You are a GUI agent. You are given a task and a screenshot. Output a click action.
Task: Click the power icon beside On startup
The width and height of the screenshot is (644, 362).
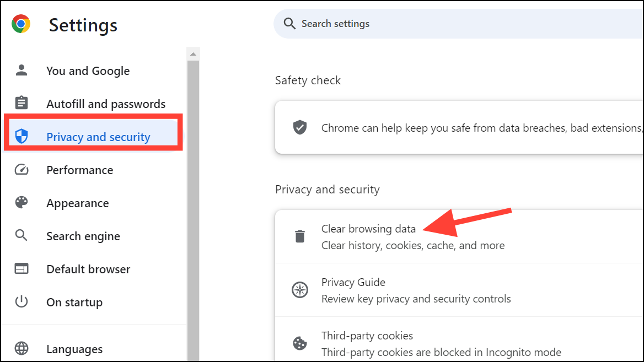(x=21, y=302)
